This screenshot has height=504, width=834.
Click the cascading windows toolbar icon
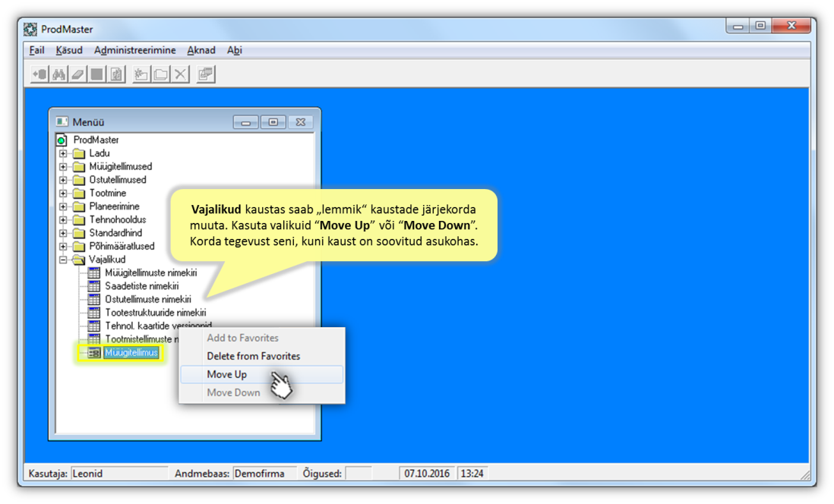tap(205, 74)
